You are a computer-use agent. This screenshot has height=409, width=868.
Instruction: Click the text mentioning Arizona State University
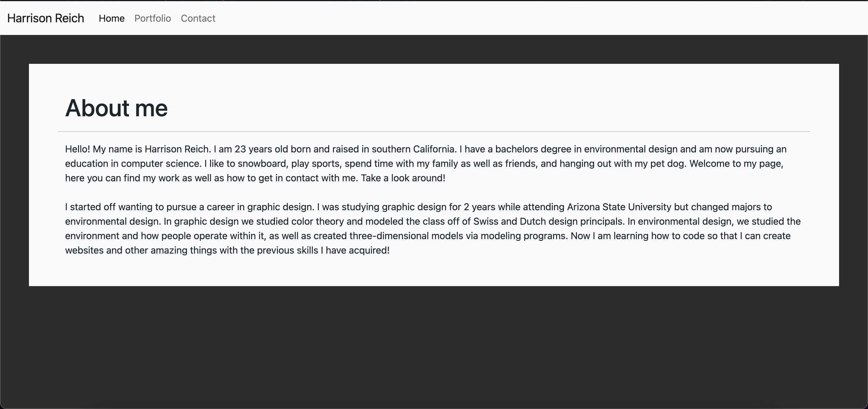tap(620, 207)
